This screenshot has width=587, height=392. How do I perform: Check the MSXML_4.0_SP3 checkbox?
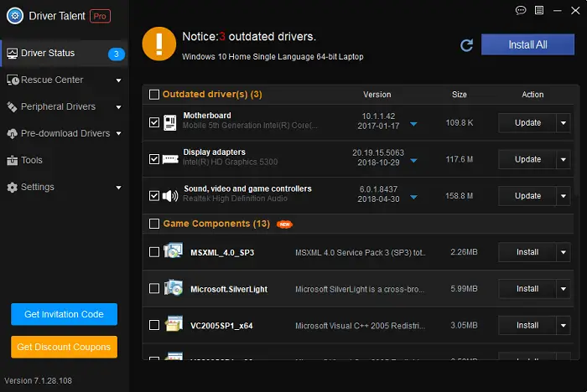pyautogui.click(x=154, y=252)
